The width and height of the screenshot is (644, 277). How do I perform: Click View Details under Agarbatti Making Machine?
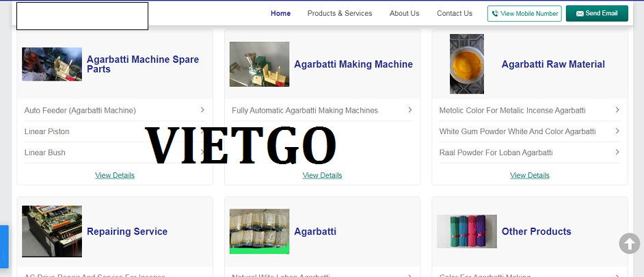(322, 176)
